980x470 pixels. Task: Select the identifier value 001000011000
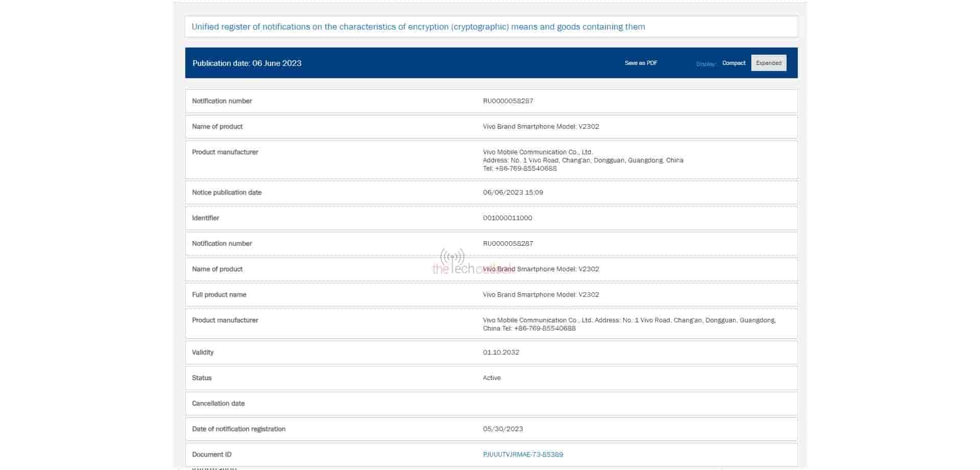tap(507, 218)
